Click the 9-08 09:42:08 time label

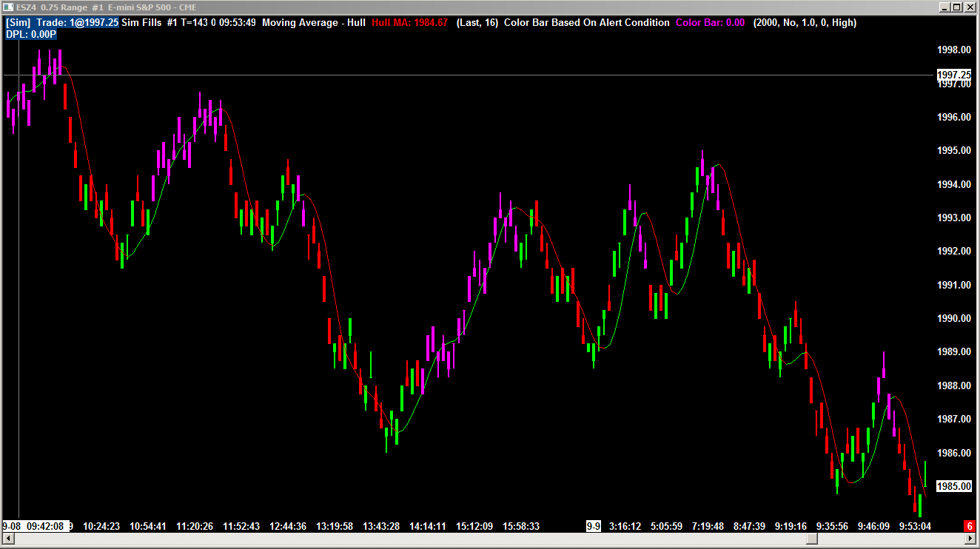click(x=33, y=526)
